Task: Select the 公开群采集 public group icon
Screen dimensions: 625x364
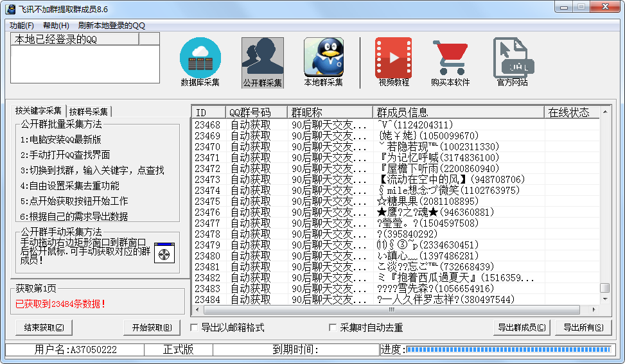Action: [x=262, y=58]
